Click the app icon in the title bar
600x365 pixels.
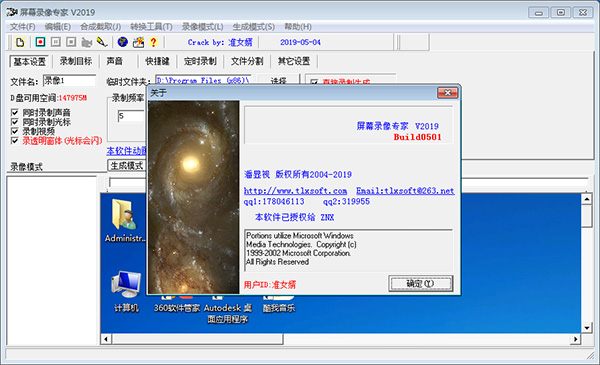(12, 12)
